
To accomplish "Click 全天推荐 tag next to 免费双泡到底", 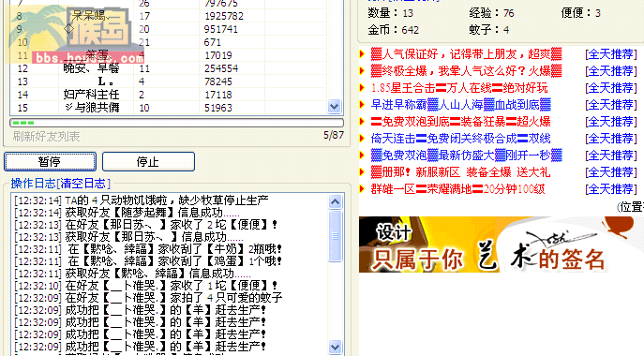I will tap(611, 122).
